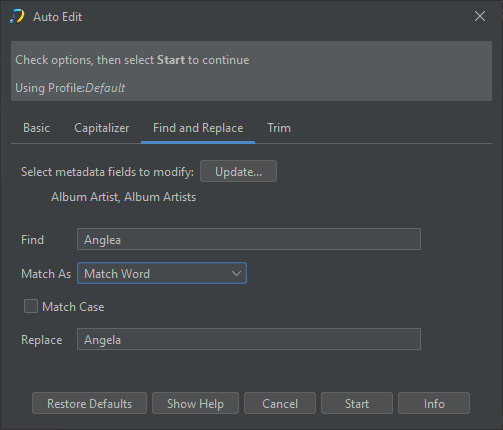The image size is (503, 430).
Task: Select the Find and Replace tab
Action: click(x=198, y=128)
